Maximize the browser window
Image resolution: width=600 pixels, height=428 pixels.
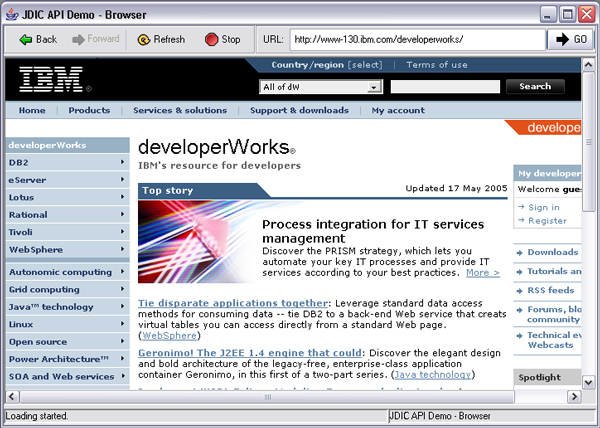(568, 15)
